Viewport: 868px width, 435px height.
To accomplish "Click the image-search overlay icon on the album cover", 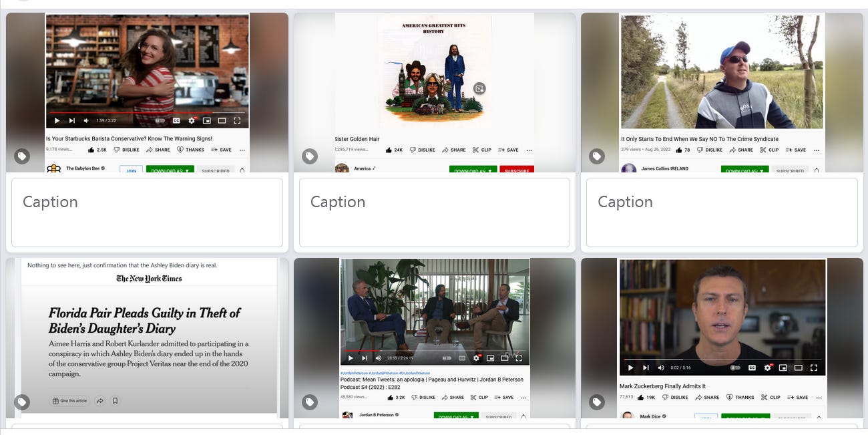I will [x=479, y=88].
